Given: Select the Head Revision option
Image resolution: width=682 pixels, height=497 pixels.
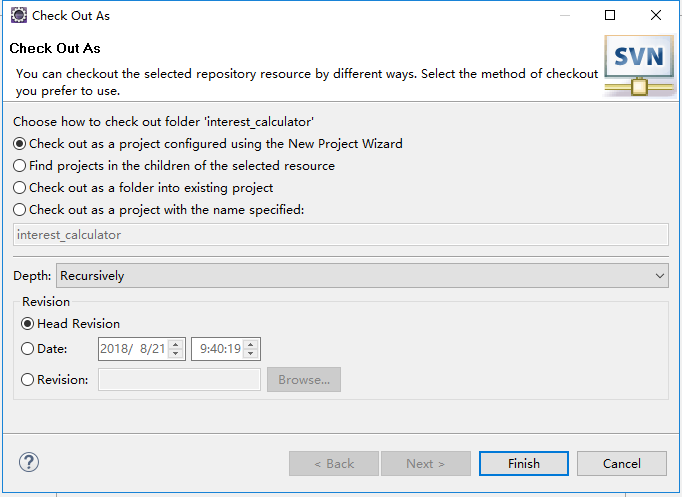Looking at the screenshot, I should (x=28, y=324).
